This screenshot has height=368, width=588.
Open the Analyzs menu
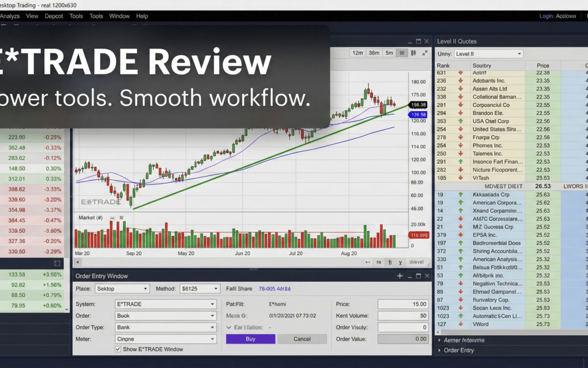(x=10, y=16)
